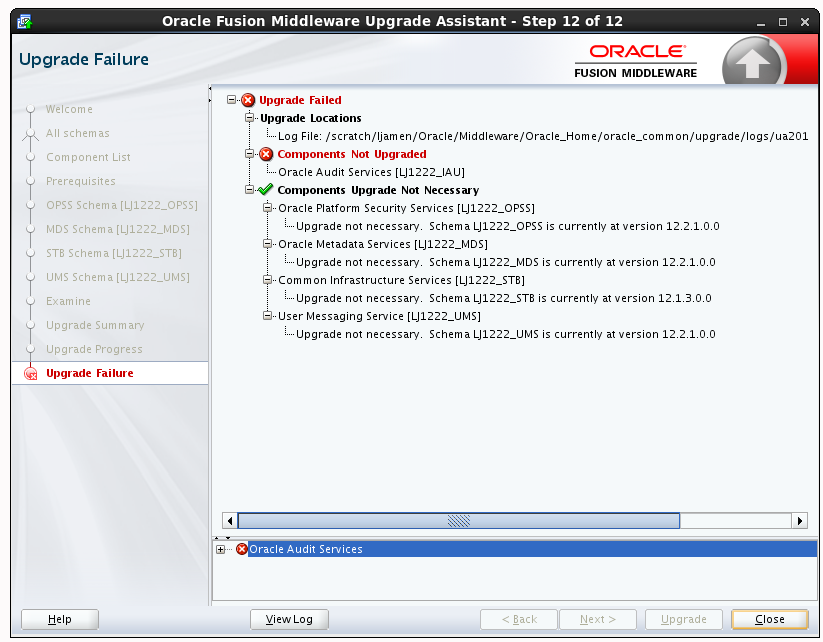Select the Upgrade Summary step
The width and height of the screenshot is (823, 642).
pyautogui.click(x=95, y=325)
